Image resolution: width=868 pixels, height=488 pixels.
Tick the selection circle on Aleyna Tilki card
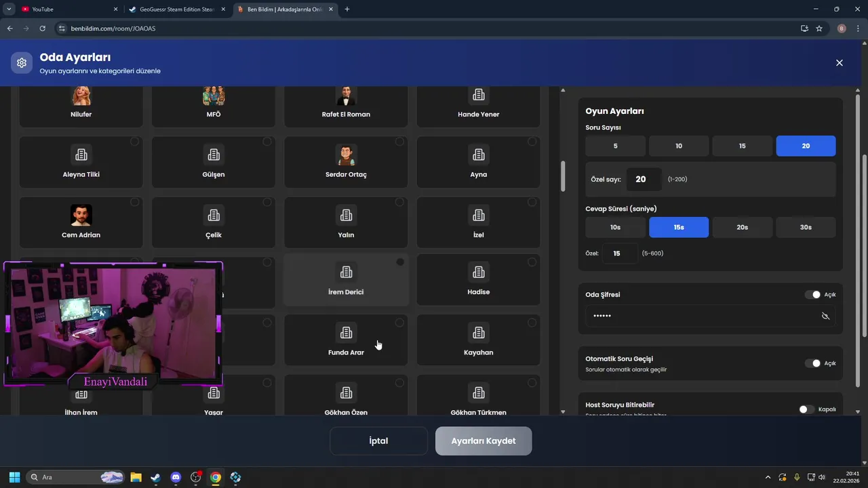(x=135, y=142)
